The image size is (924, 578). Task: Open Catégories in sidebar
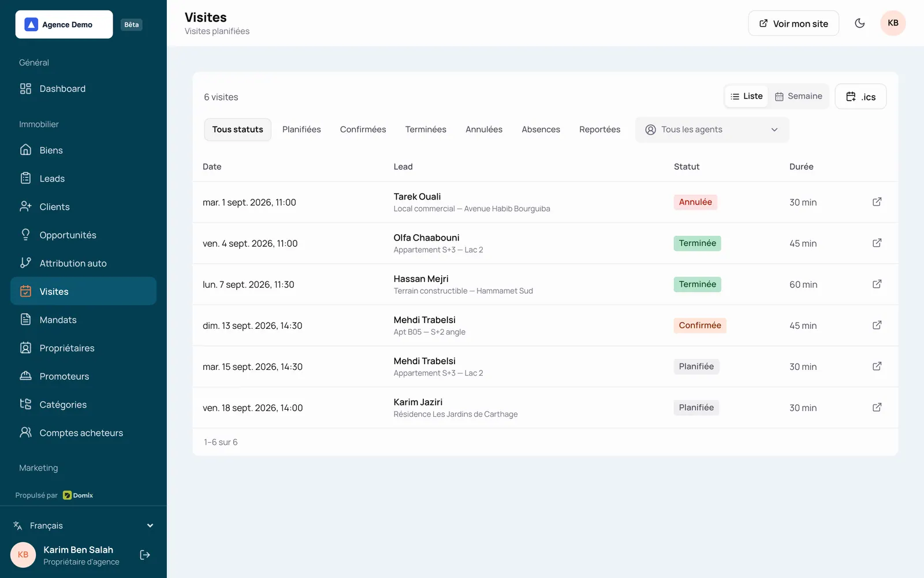pyautogui.click(x=83, y=405)
